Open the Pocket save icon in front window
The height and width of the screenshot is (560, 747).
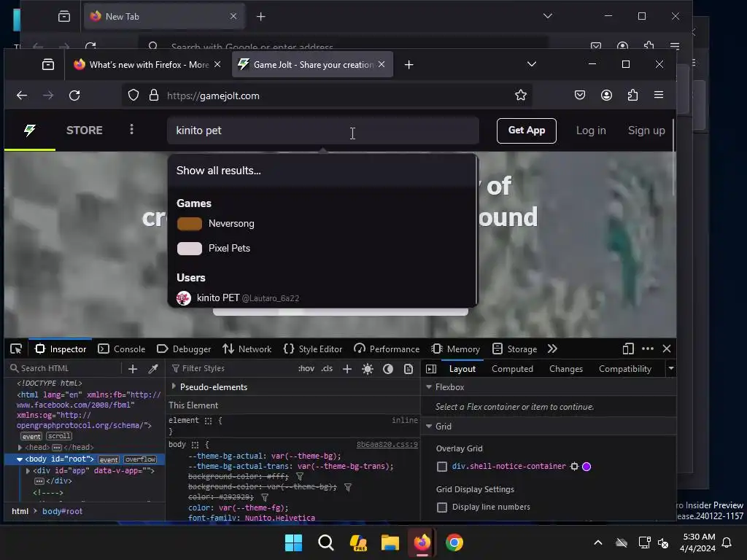tap(580, 96)
